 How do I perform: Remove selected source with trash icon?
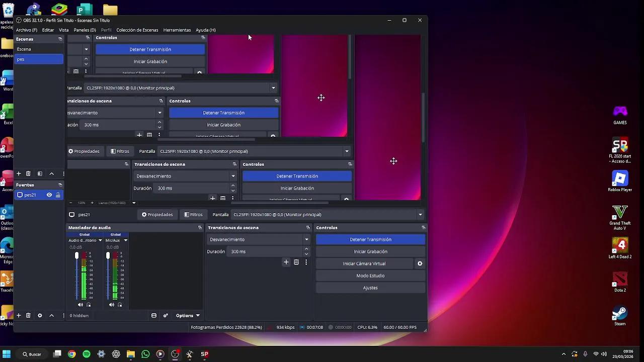point(28,315)
